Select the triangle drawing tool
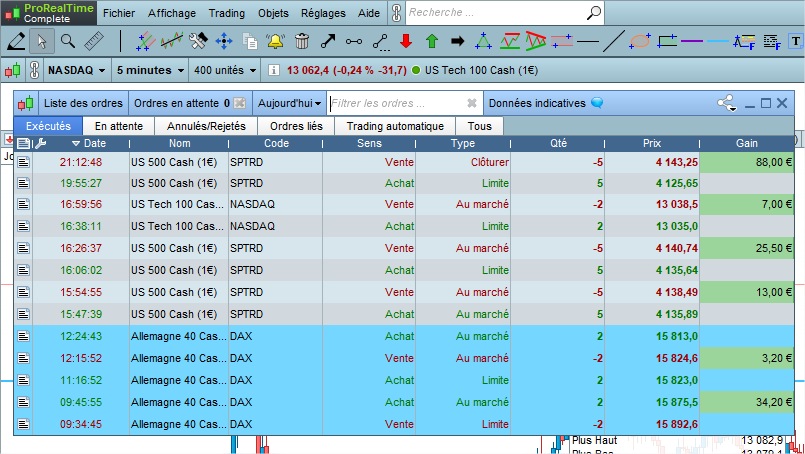The image size is (805, 454). point(483,41)
